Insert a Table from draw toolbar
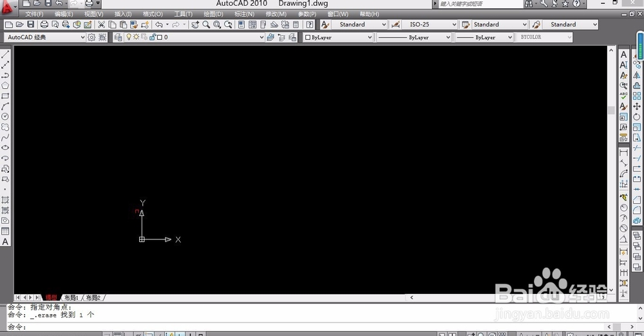The height and width of the screenshot is (336, 644). click(5, 231)
